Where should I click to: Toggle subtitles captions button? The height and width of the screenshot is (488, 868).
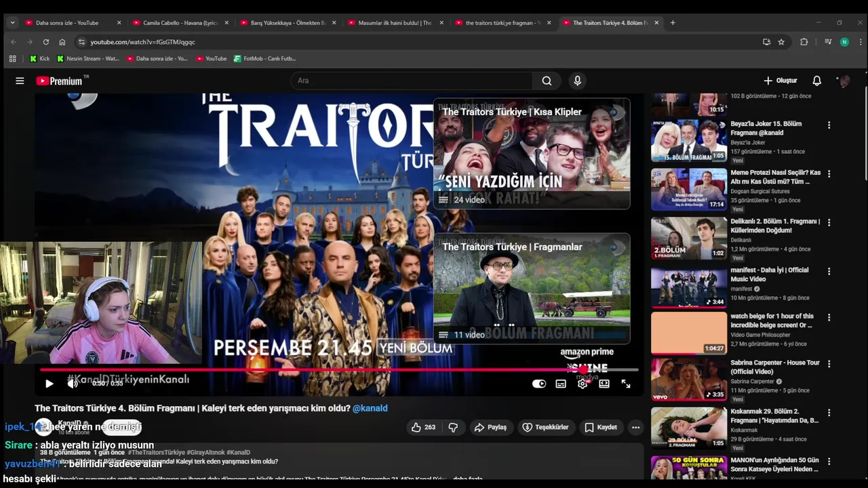coord(561,384)
